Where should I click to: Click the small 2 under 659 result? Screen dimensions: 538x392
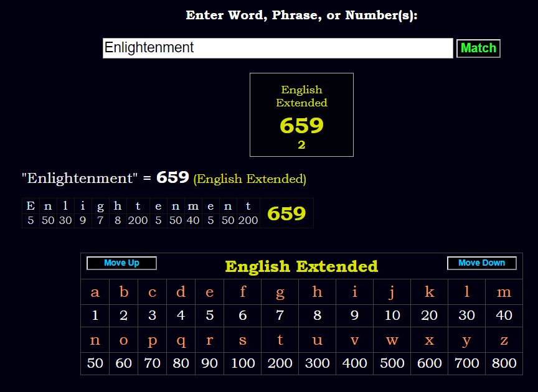(301, 145)
